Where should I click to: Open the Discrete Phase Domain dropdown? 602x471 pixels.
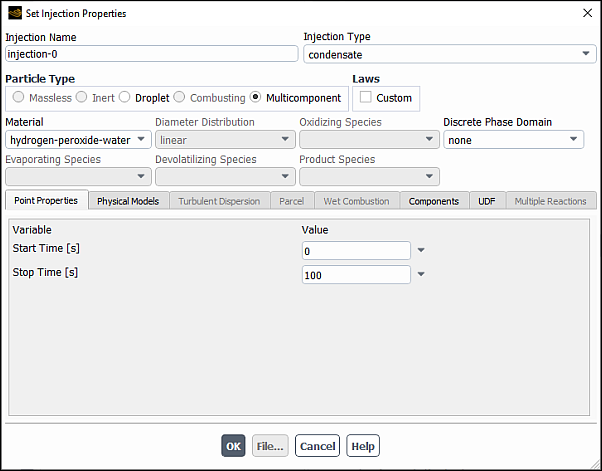(513, 140)
